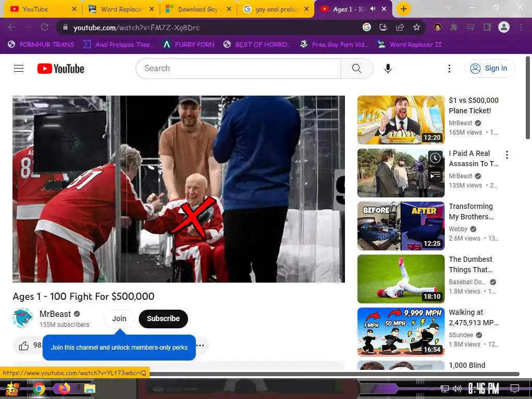Open the Chrome three-dot main menu
532x399 pixels.
[521, 27]
